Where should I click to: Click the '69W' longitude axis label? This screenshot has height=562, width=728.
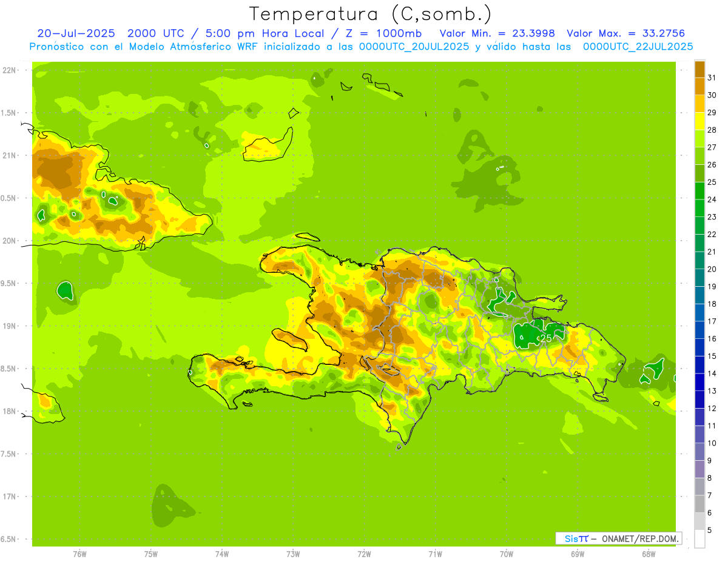(x=578, y=554)
